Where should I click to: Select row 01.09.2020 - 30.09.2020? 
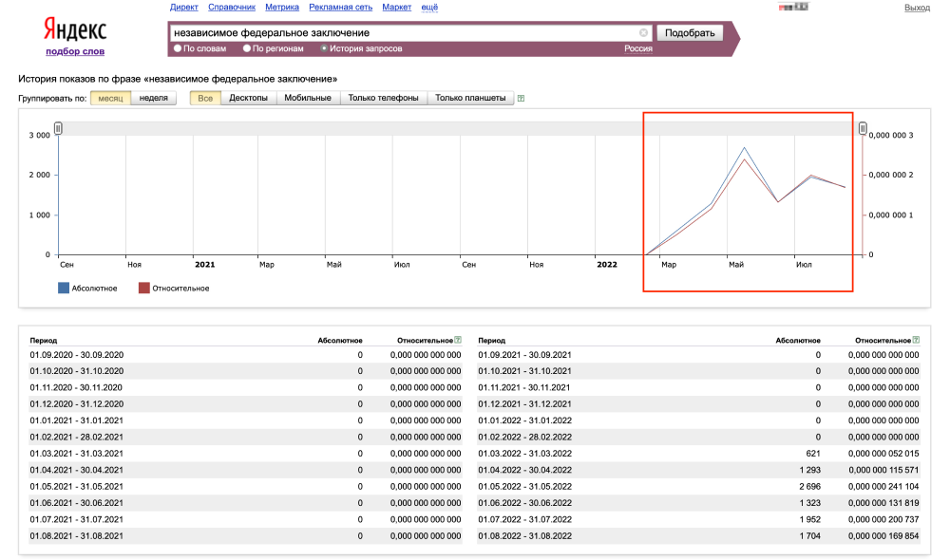tap(245, 355)
